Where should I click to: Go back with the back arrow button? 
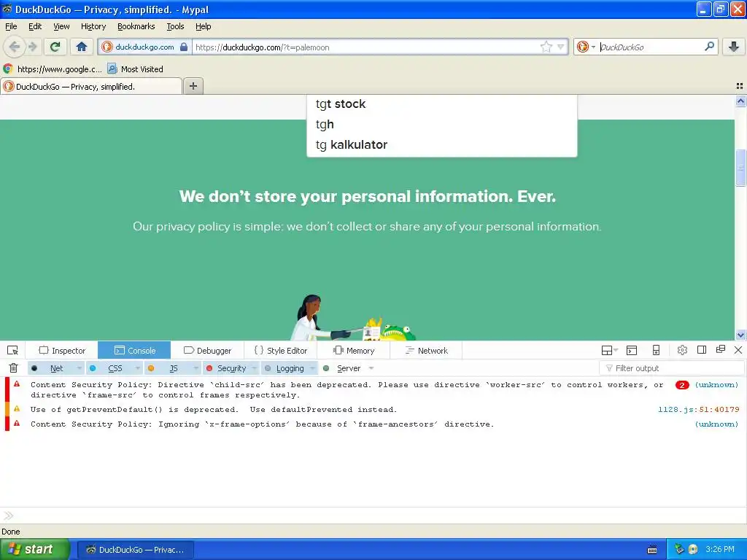pos(15,47)
